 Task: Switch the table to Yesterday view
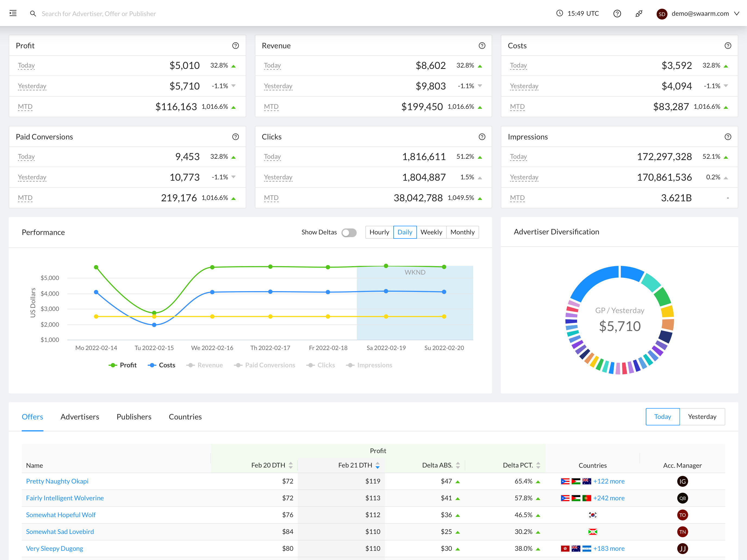tap(702, 416)
